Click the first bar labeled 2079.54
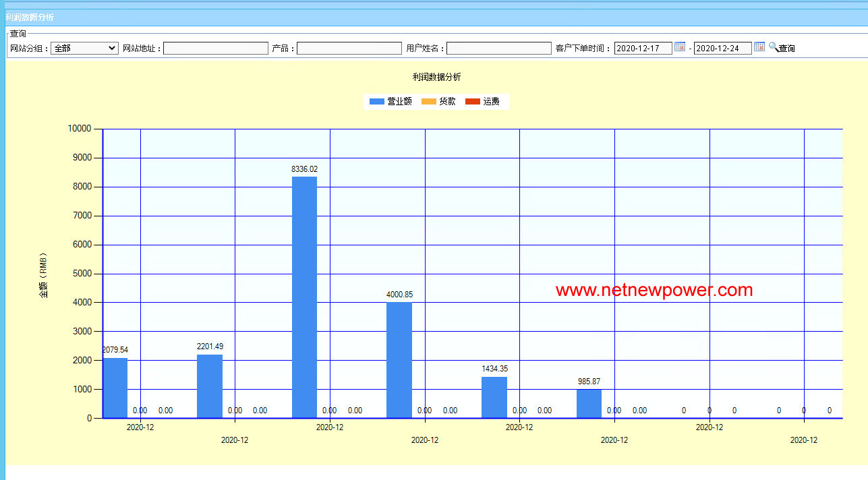868x480 pixels. tap(115, 388)
